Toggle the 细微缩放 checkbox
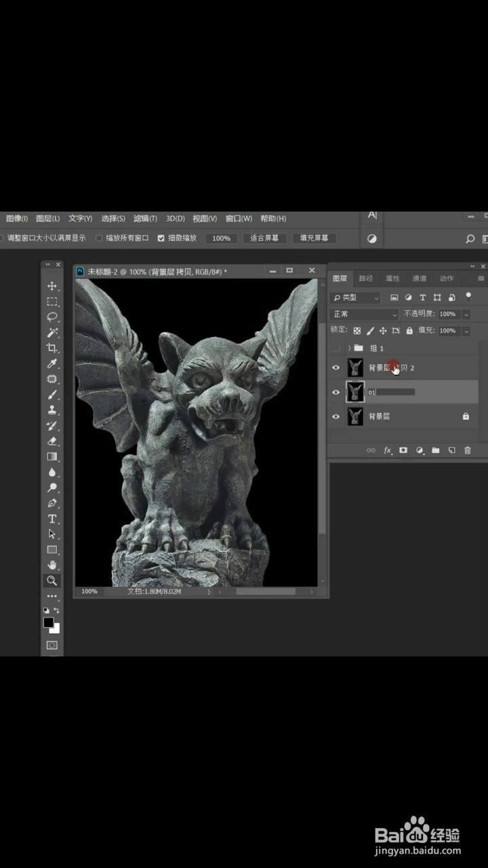The height and width of the screenshot is (868, 488). [x=161, y=238]
